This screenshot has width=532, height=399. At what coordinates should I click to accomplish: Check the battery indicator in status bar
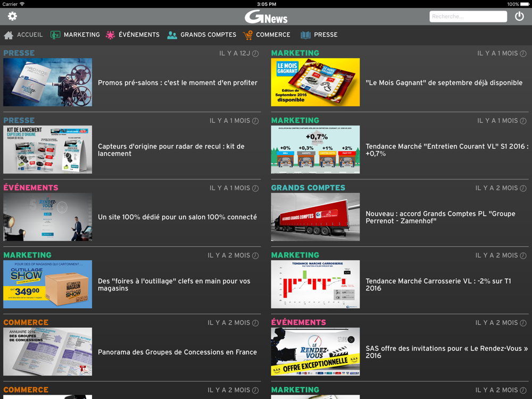(525, 4)
